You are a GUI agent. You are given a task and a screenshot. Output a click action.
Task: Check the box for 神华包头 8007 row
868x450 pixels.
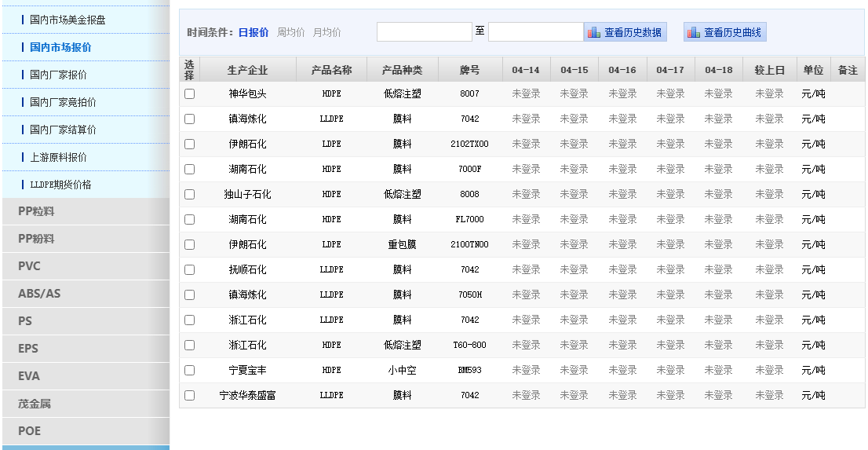click(x=189, y=94)
